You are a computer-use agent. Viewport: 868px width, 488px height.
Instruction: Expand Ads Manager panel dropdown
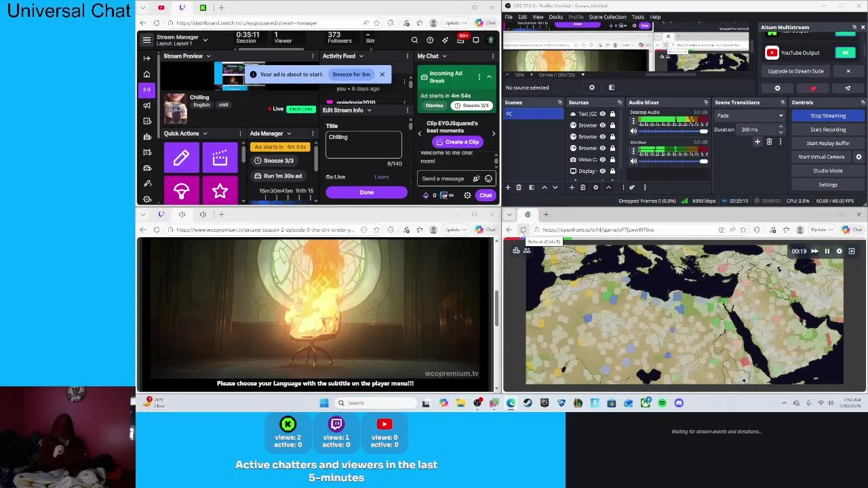point(289,134)
